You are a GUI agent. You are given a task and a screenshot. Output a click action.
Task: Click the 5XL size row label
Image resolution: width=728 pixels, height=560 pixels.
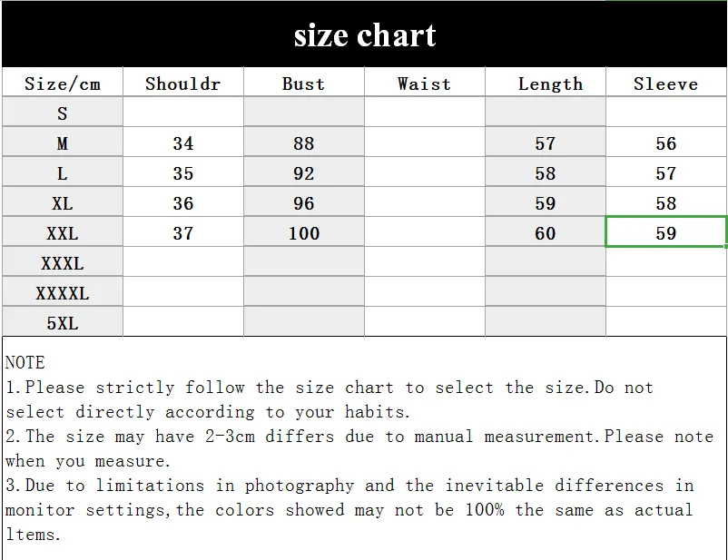coord(63,321)
